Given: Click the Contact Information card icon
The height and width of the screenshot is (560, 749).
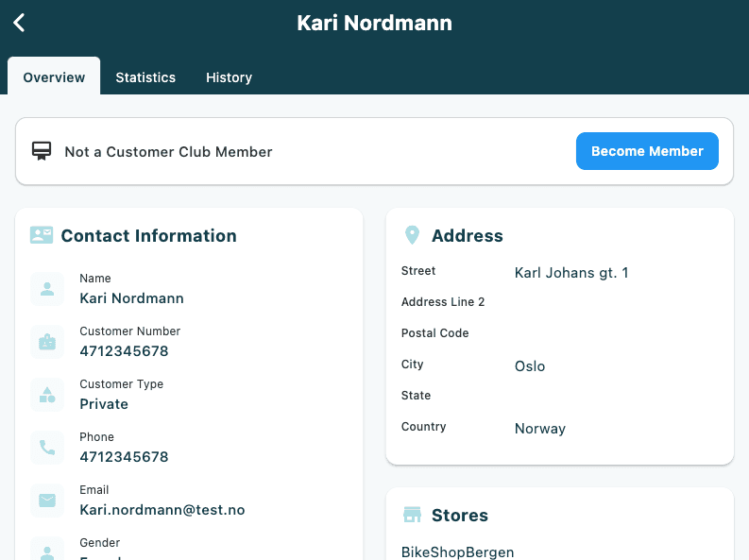Looking at the screenshot, I should [x=42, y=235].
